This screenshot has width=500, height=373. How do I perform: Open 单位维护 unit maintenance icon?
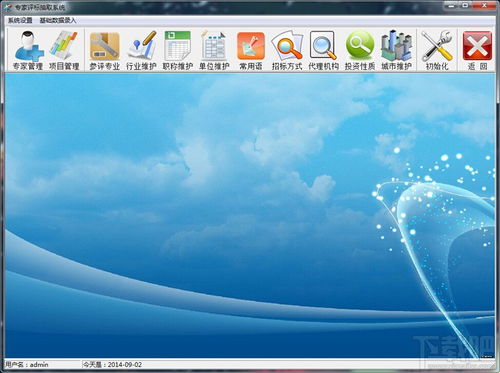click(214, 50)
